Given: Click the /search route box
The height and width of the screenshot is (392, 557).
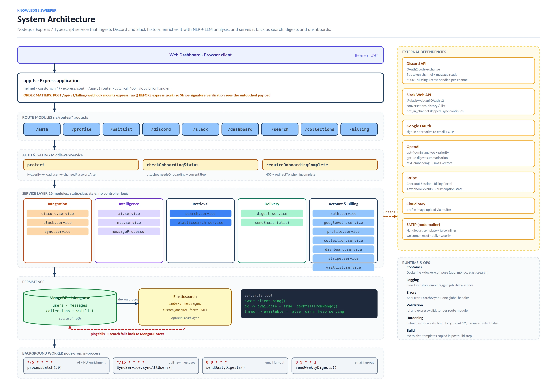Looking at the screenshot, I should click(x=280, y=129).
